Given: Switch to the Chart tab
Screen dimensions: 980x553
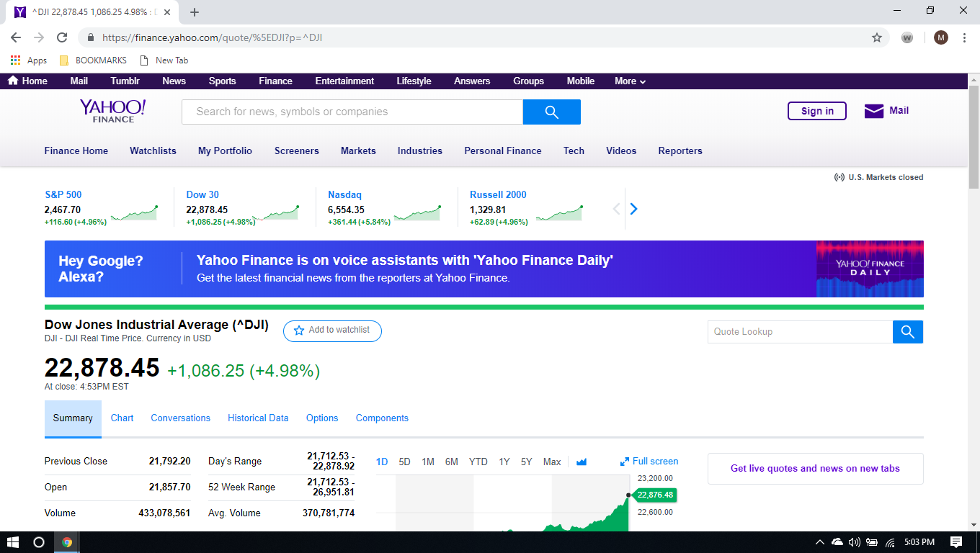Looking at the screenshot, I should point(122,418).
